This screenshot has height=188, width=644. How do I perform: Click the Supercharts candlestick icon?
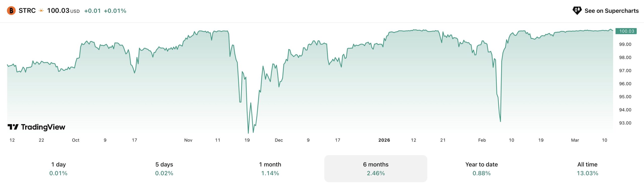pos(577,11)
